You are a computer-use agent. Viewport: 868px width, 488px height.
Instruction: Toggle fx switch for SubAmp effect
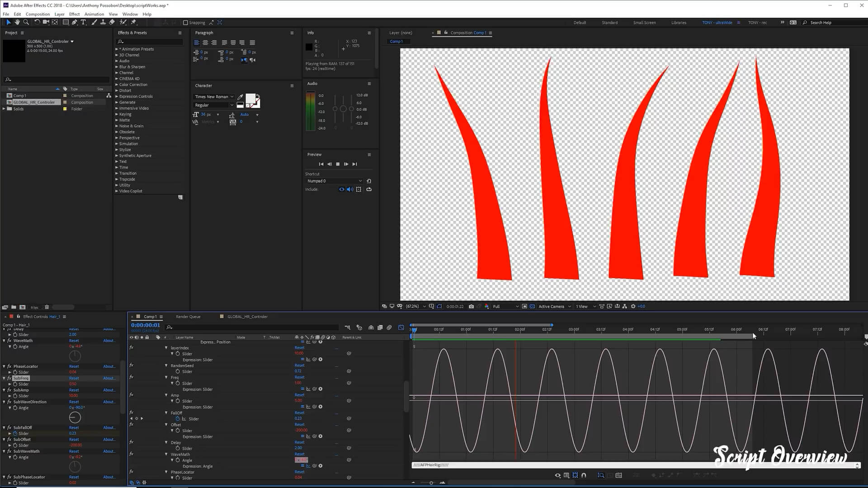[9, 390]
